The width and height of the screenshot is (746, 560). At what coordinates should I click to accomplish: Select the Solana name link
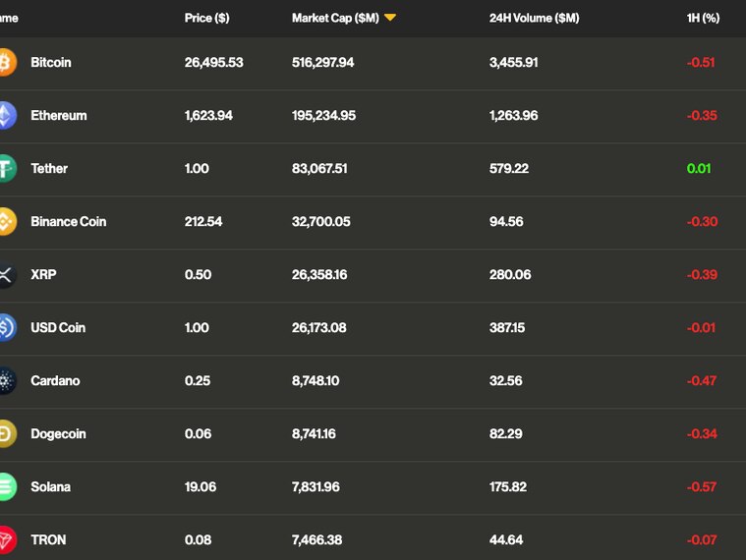coord(50,486)
